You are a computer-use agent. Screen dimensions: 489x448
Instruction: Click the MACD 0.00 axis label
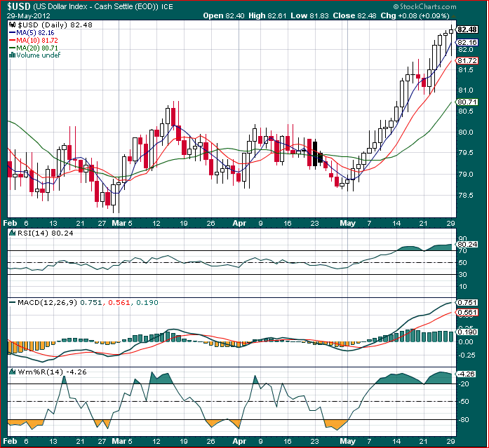point(466,341)
